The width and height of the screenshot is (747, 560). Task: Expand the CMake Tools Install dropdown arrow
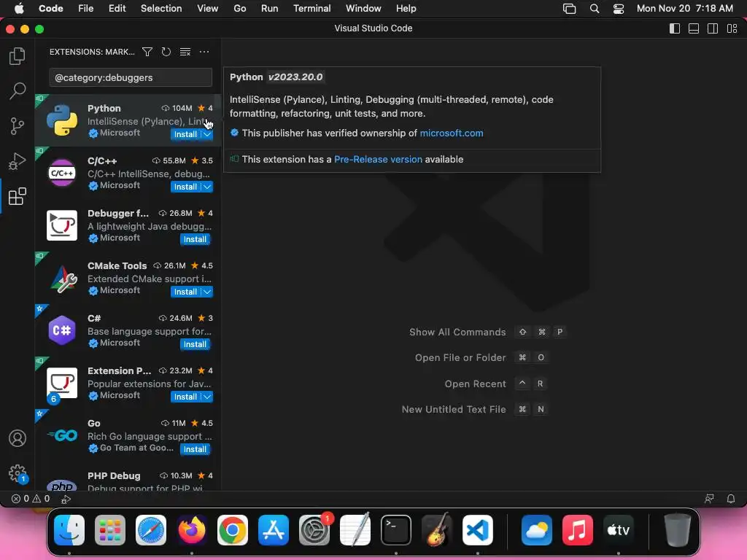(207, 292)
